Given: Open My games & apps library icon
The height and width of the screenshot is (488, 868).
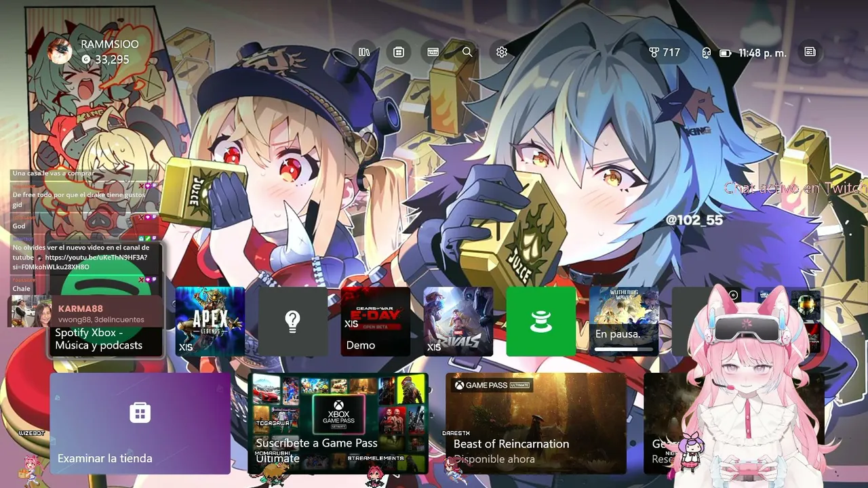Looking at the screenshot, I should pyautogui.click(x=364, y=52).
